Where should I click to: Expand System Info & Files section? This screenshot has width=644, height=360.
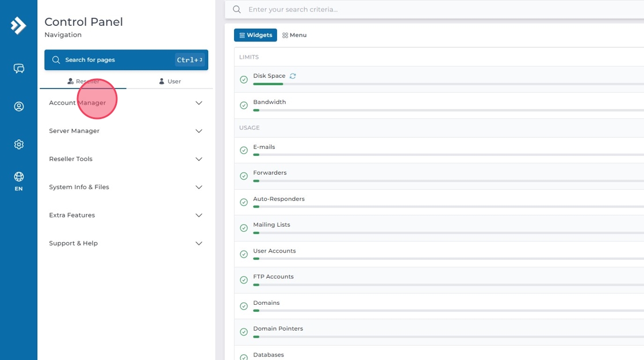pyautogui.click(x=126, y=187)
